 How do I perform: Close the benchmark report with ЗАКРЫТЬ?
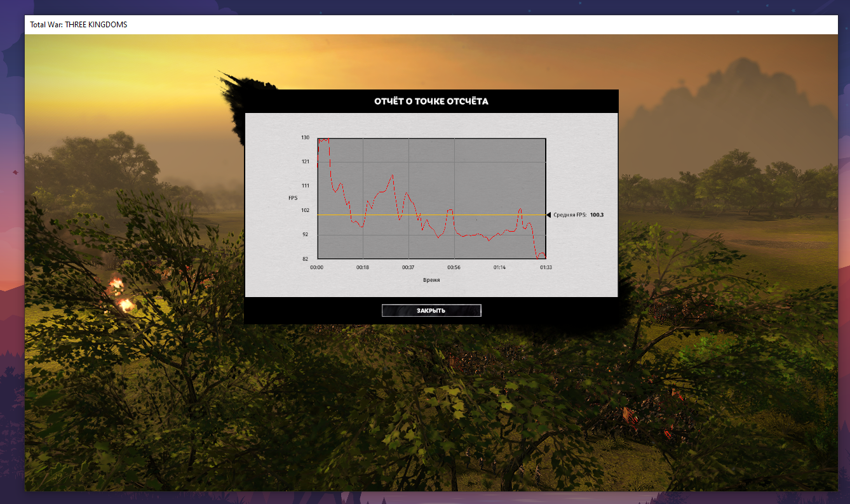click(x=431, y=310)
